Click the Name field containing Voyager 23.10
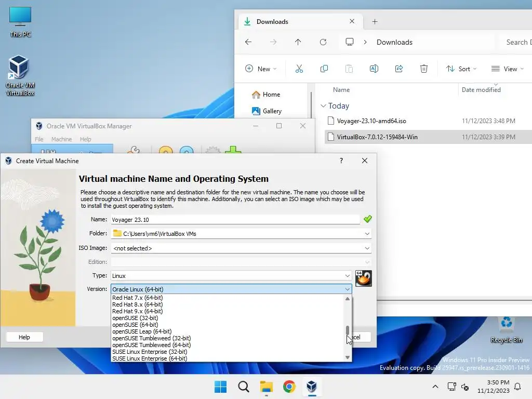This screenshot has height=399, width=532. pyautogui.click(x=235, y=220)
